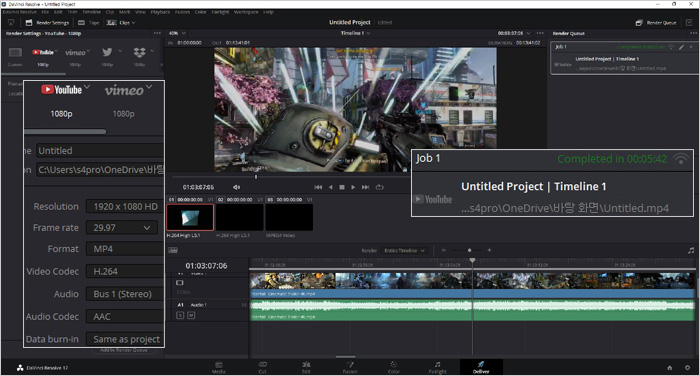
Task: Expand the Twitter preset resolution dropdown
Action: coord(120,50)
